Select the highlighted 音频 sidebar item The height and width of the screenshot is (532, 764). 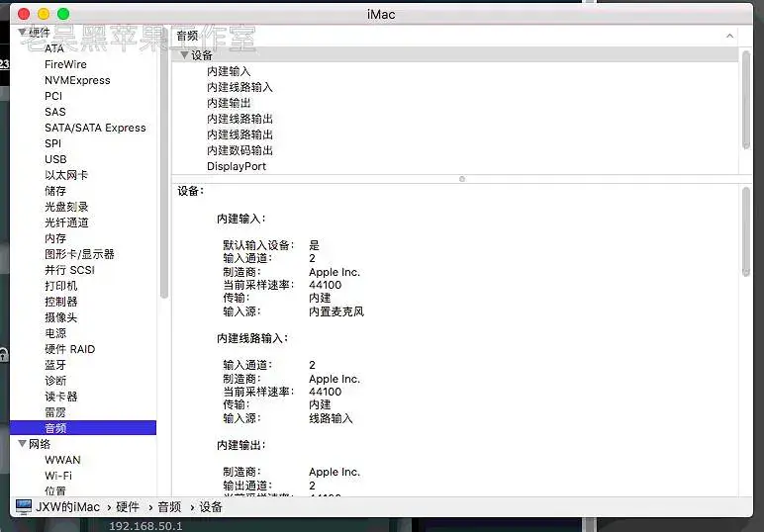point(83,428)
